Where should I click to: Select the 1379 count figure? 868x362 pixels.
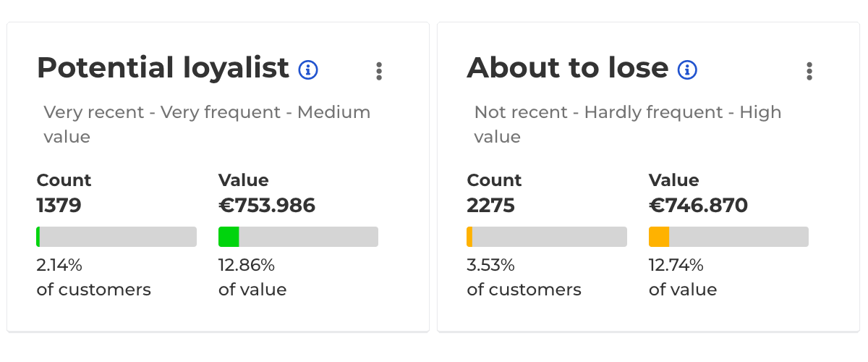point(59,206)
